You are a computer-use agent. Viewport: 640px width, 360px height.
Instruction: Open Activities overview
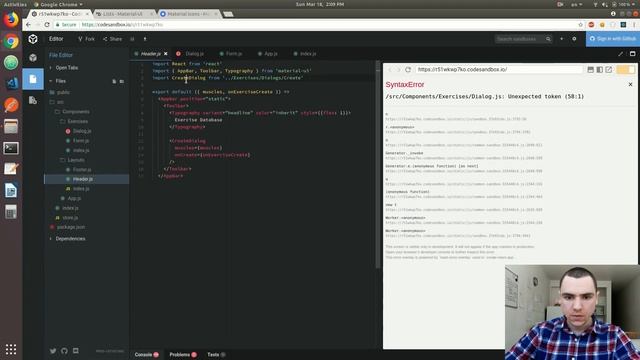coord(15,4)
